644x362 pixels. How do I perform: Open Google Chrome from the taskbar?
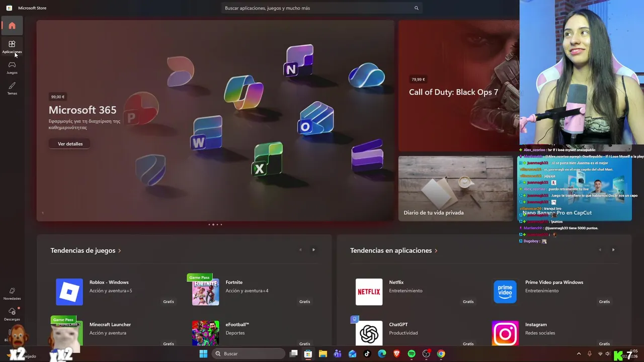coord(441,354)
